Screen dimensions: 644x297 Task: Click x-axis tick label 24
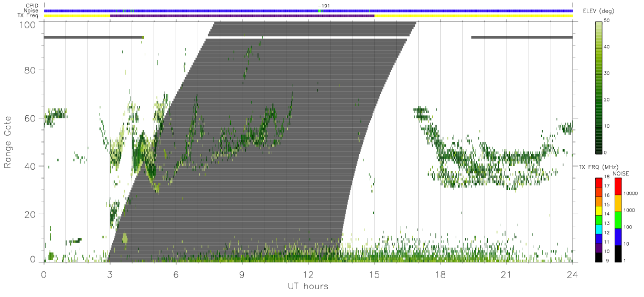click(572, 274)
